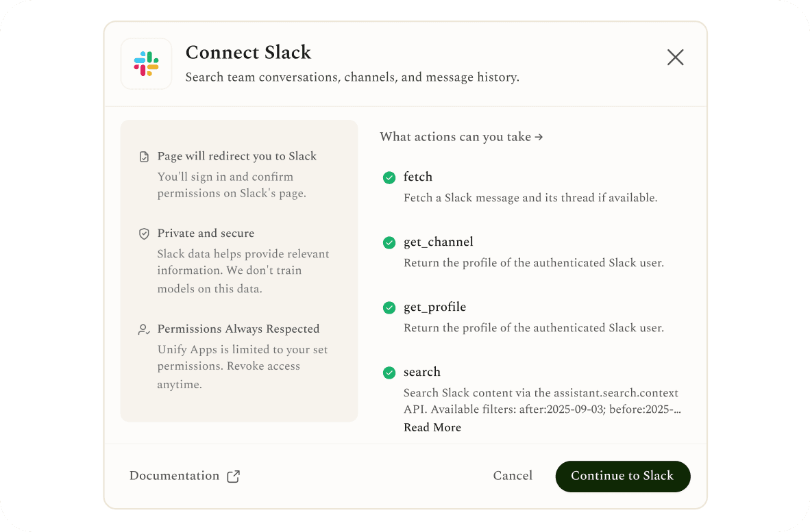
Task: Click the Private and secure shield icon
Action: coord(144,233)
